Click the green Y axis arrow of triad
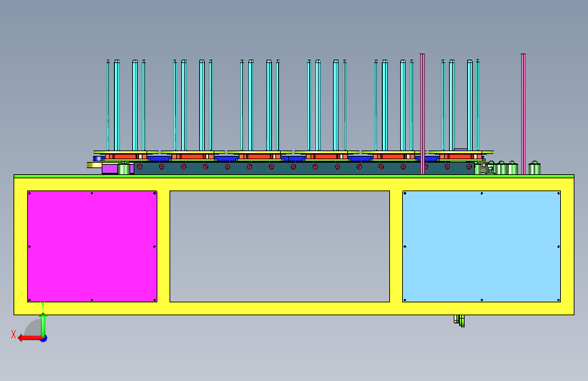The image size is (588, 381). tap(43, 324)
